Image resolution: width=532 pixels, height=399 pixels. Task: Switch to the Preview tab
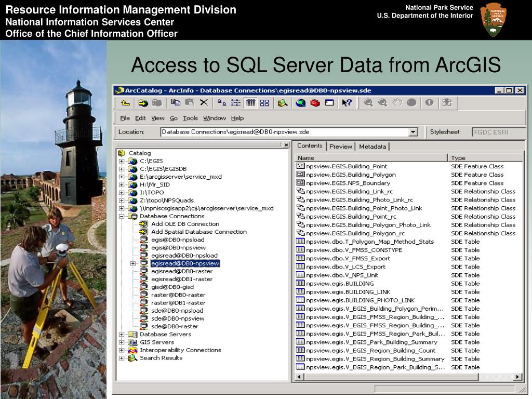point(341,147)
